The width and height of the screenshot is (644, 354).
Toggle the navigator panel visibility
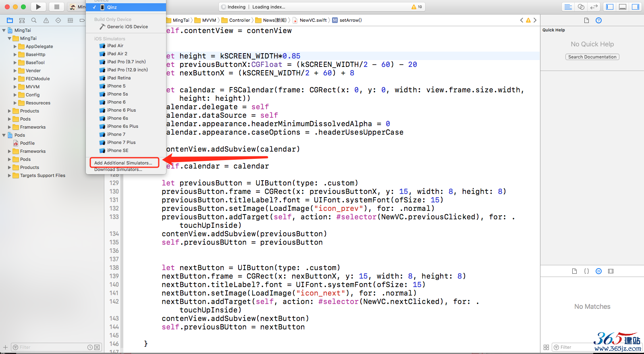(x=610, y=7)
